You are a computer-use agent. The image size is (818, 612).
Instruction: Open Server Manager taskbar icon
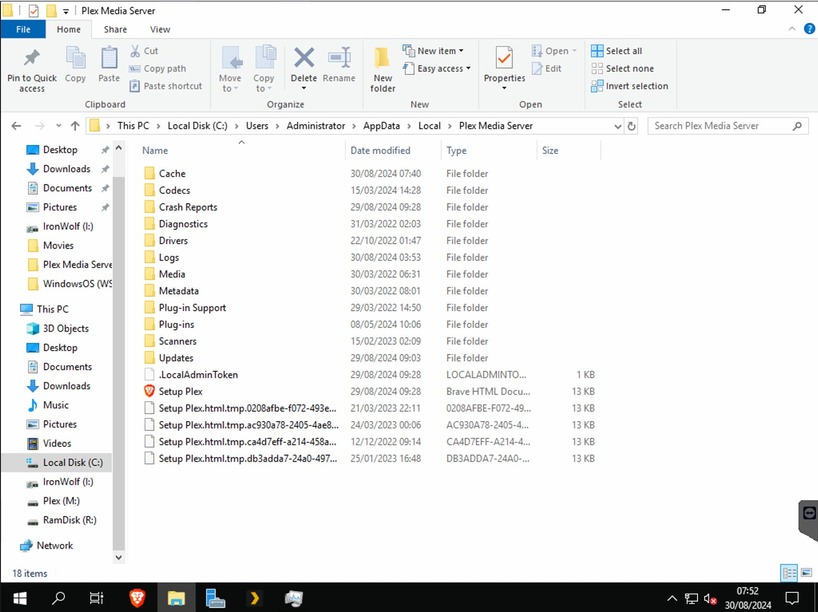[x=215, y=598]
